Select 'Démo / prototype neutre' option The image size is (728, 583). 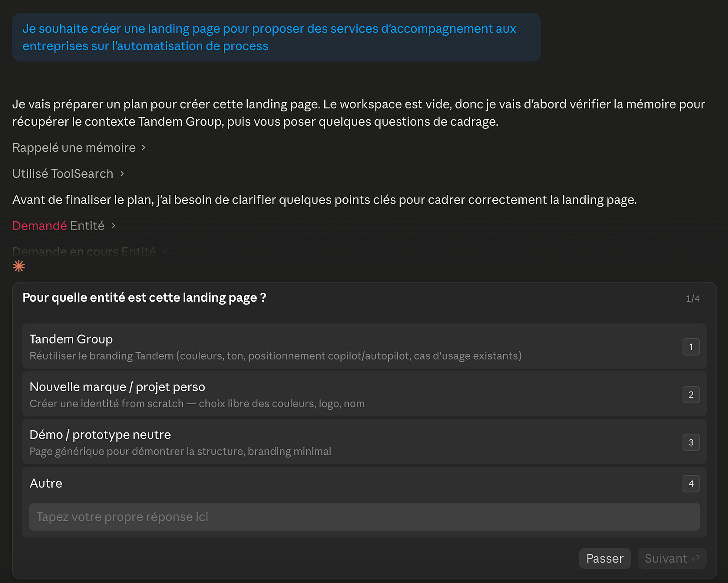click(x=364, y=442)
